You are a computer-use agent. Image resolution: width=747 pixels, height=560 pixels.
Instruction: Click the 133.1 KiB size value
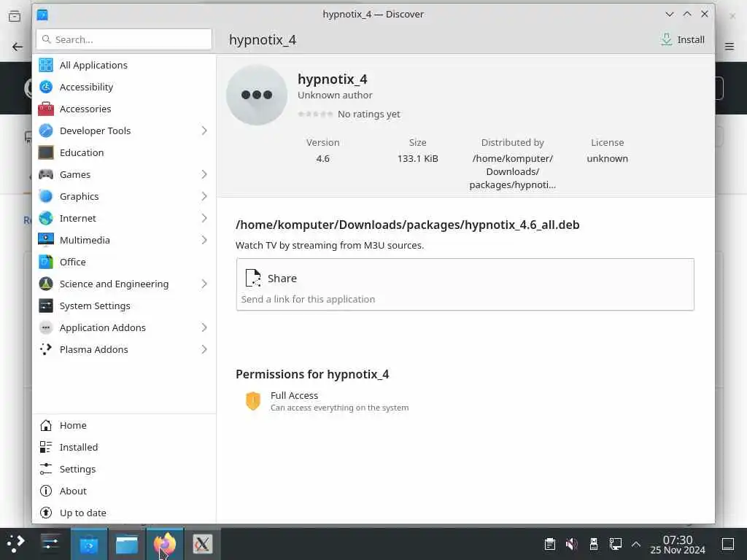point(417,158)
